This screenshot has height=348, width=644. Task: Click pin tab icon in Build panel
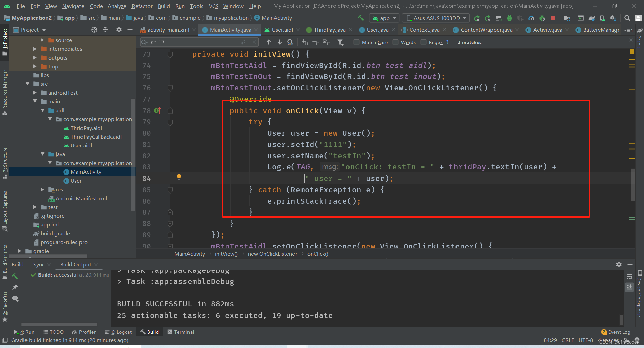pos(15,287)
